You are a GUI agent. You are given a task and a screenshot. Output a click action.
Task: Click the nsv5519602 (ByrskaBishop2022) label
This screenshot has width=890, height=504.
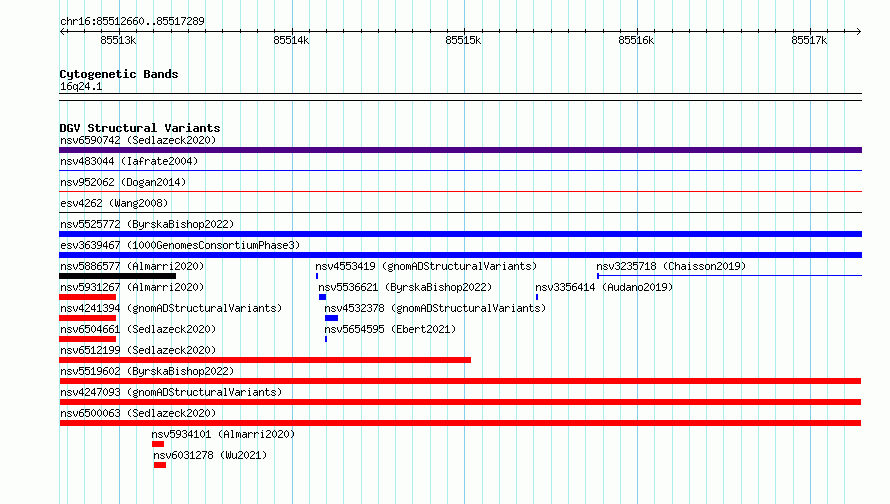coord(147,371)
